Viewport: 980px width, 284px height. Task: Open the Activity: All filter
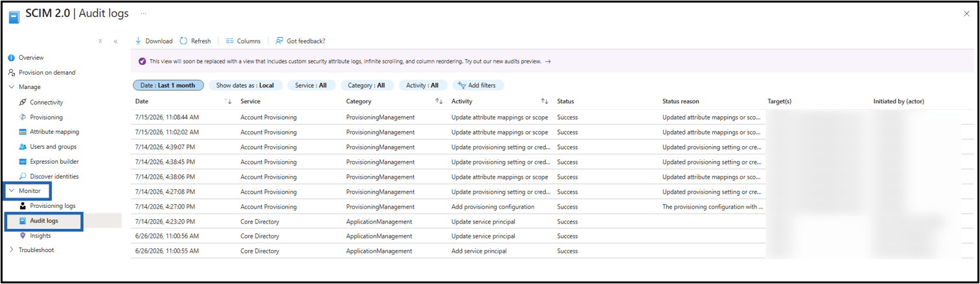[x=422, y=85]
